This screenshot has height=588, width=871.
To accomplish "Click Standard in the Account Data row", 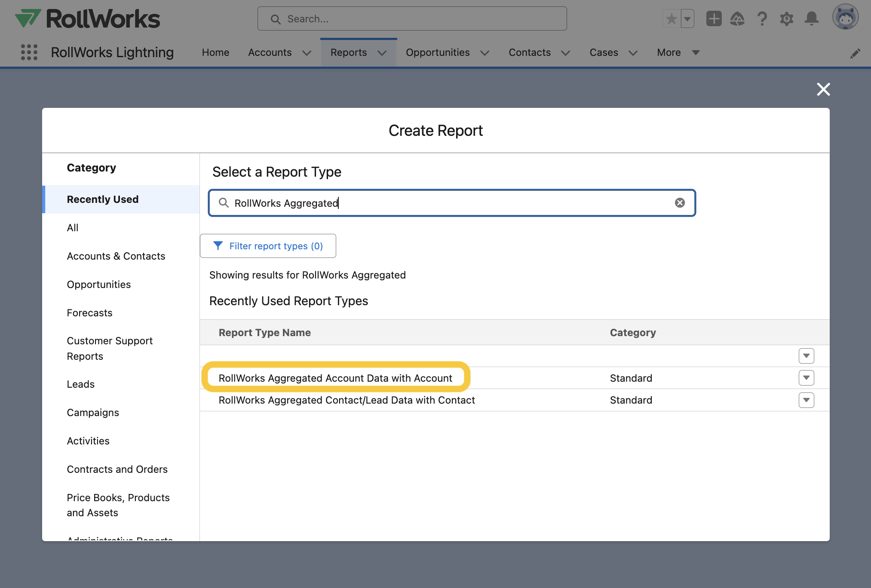I will pos(631,378).
